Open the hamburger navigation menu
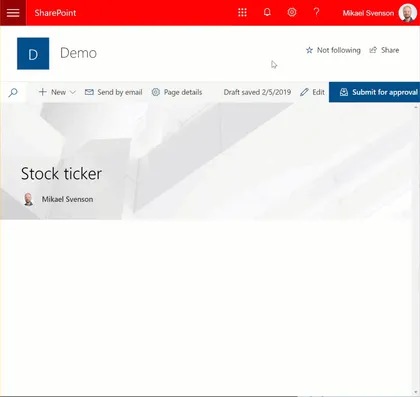 13,13
